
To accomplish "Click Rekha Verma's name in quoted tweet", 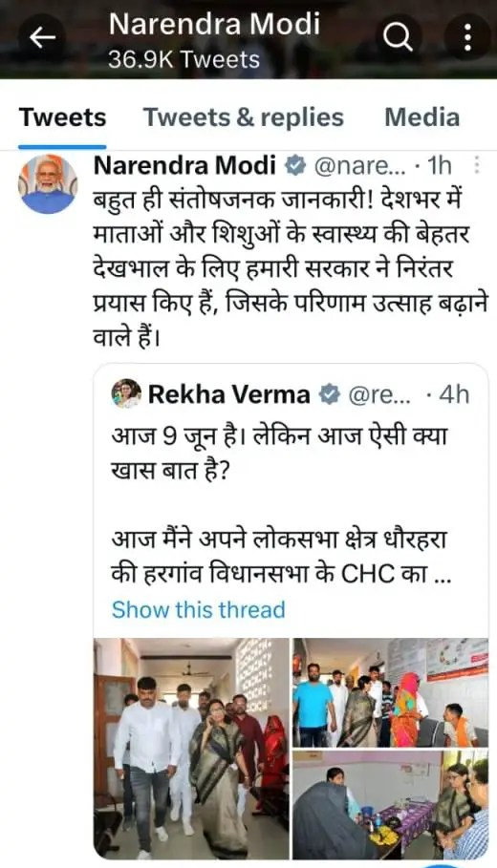I will tap(228, 394).
